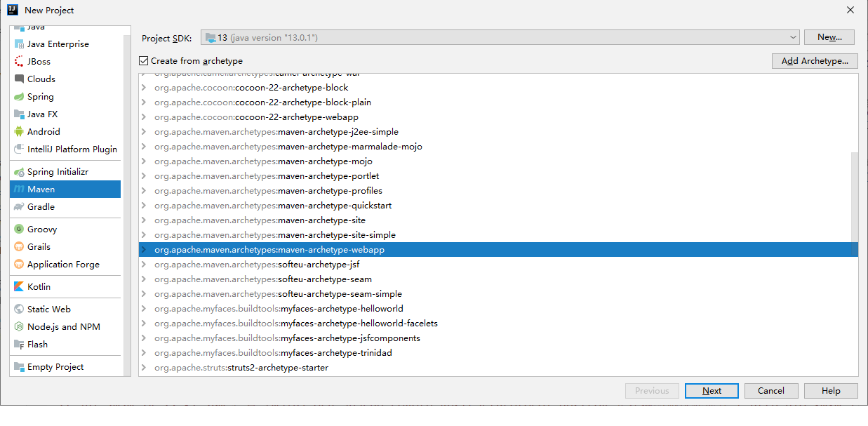Viewport: 868px width, 426px height.
Task: Click the Grails icon
Action: (19, 247)
